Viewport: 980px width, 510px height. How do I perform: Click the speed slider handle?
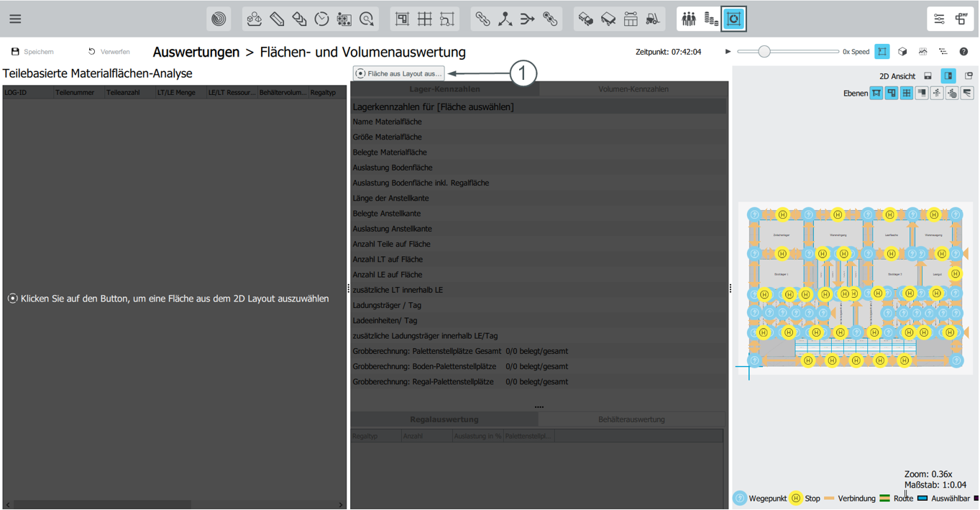(x=764, y=52)
